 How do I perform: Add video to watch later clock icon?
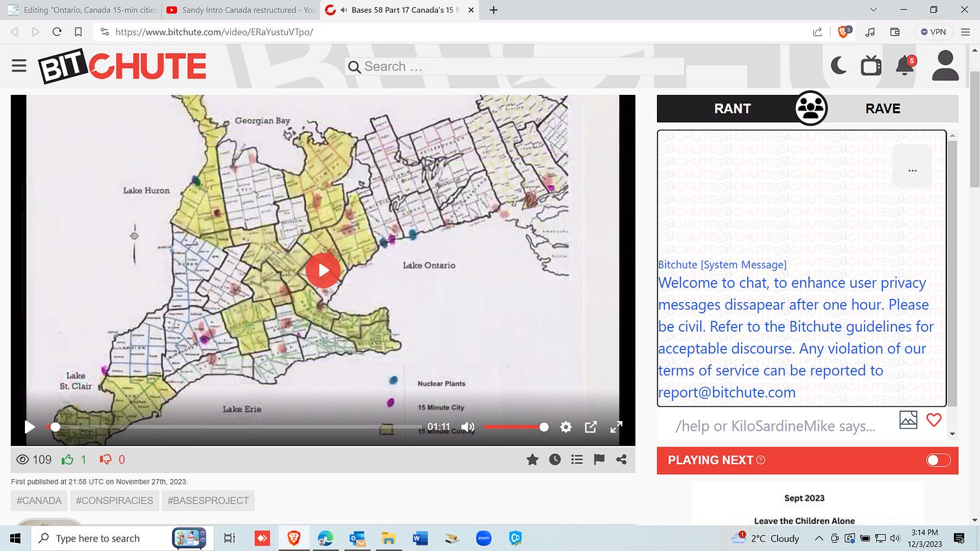click(555, 460)
